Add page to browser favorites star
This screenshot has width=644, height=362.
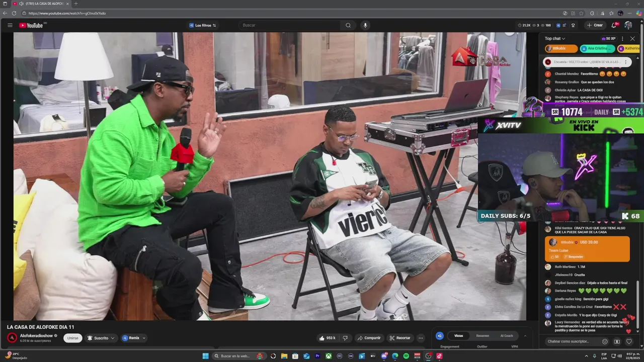581,13
